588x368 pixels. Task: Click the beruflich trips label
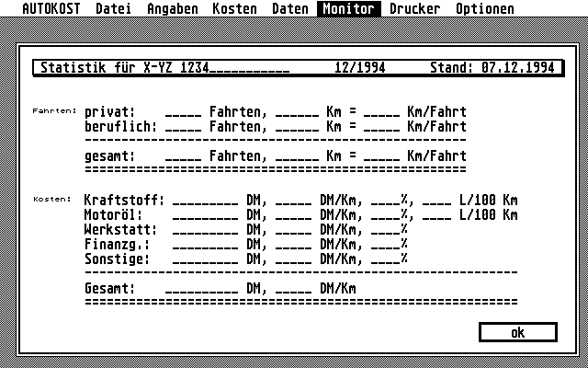120,127
